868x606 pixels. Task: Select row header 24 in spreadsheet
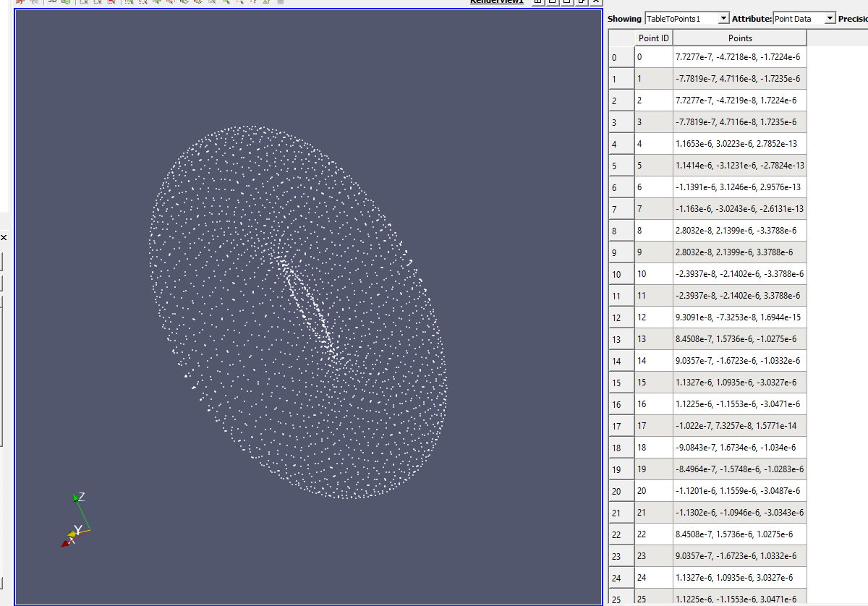coord(621,578)
